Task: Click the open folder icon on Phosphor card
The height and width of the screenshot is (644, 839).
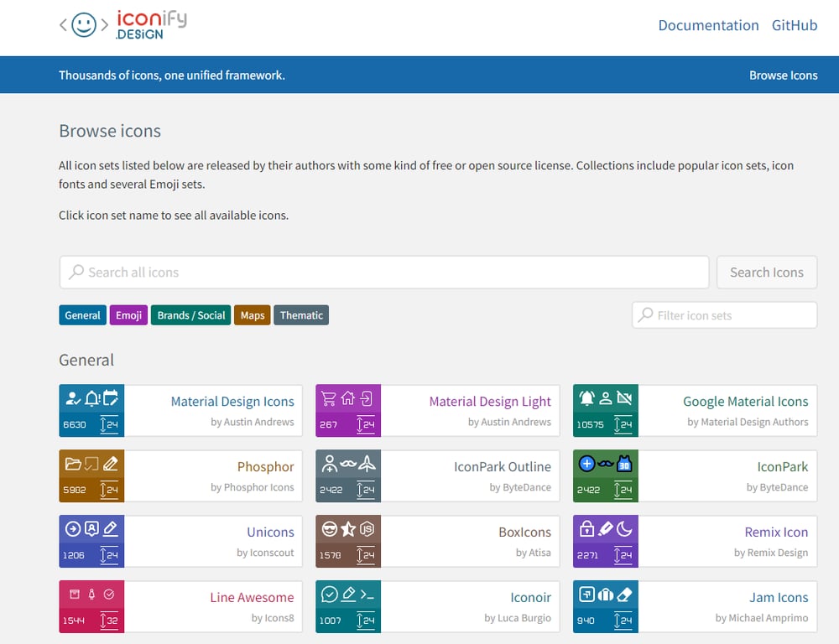Action: pos(73,464)
